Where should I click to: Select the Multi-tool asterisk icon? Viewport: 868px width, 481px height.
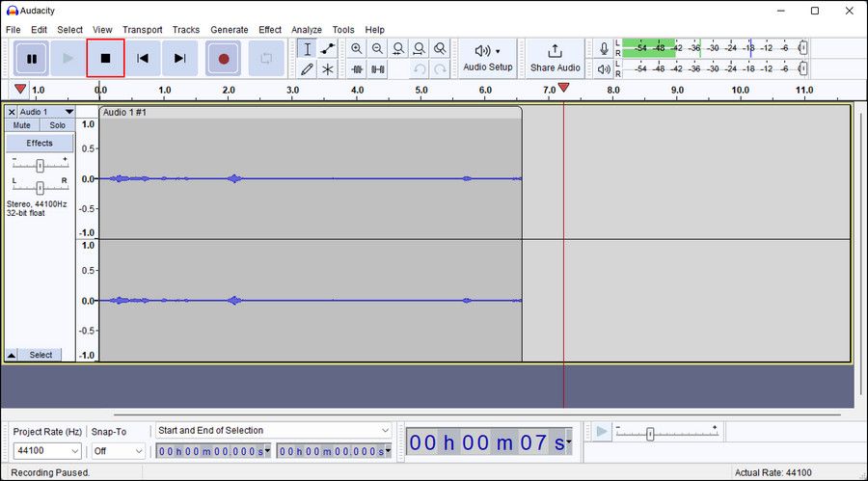pos(328,69)
